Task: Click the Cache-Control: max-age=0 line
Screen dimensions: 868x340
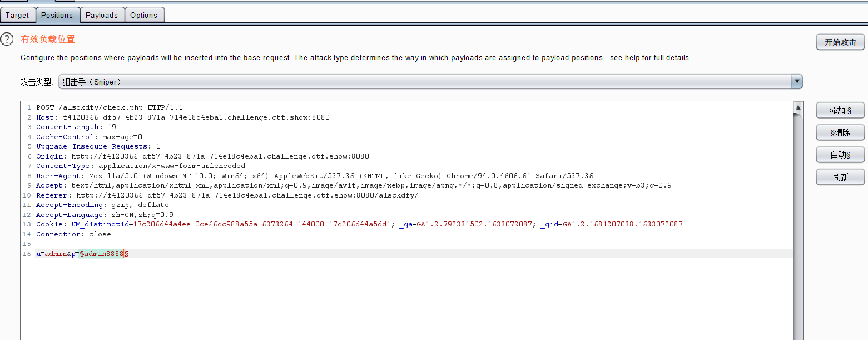Action: point(90,137)
